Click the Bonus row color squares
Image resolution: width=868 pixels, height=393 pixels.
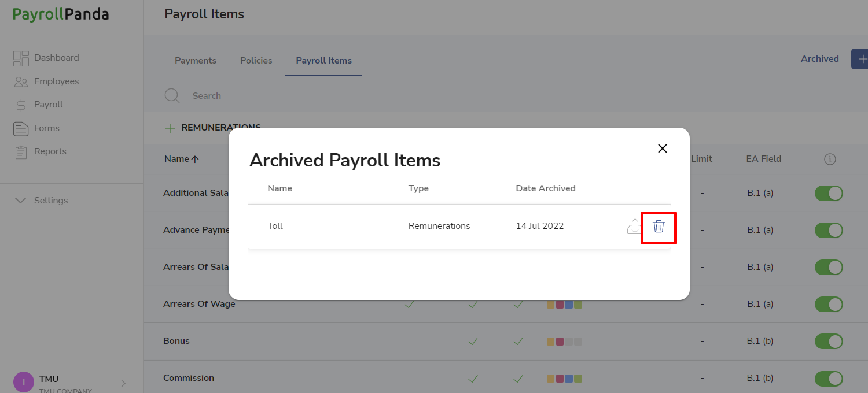pyautogui.click(x=564, y=342)
